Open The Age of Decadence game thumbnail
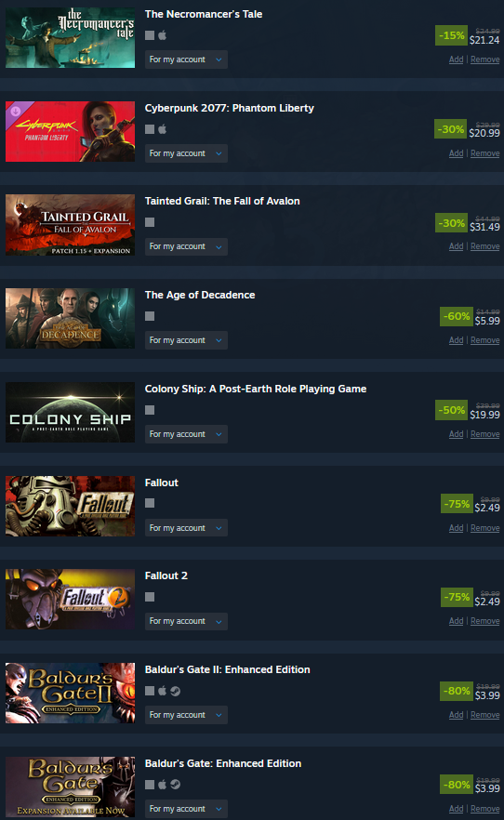504x820 pixels. 70,319
